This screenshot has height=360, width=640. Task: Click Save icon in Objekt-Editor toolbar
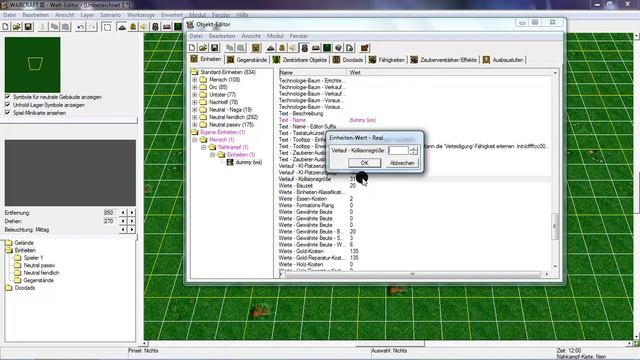[x=215, y=48]
